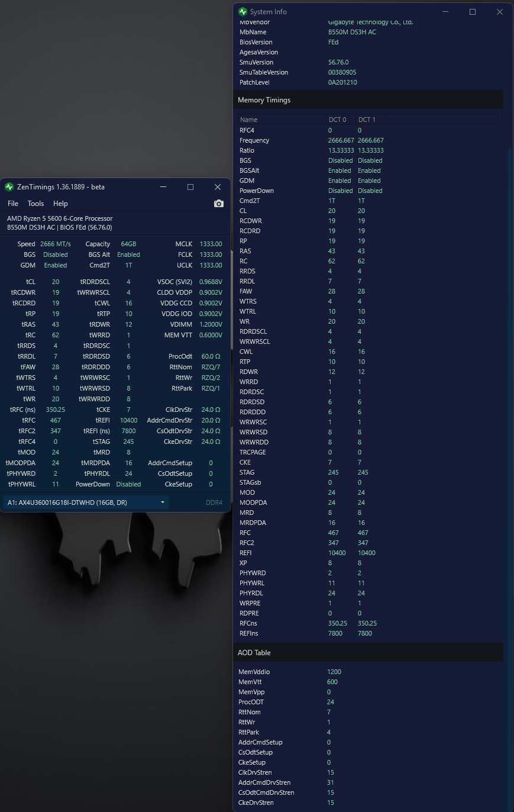Click the MemVtt 600 value in AOD Table
The image size is (514, 812).
point(332,682)
